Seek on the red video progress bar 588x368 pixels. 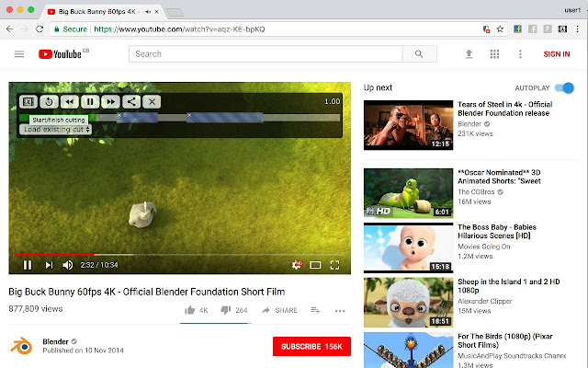(180, 255)
